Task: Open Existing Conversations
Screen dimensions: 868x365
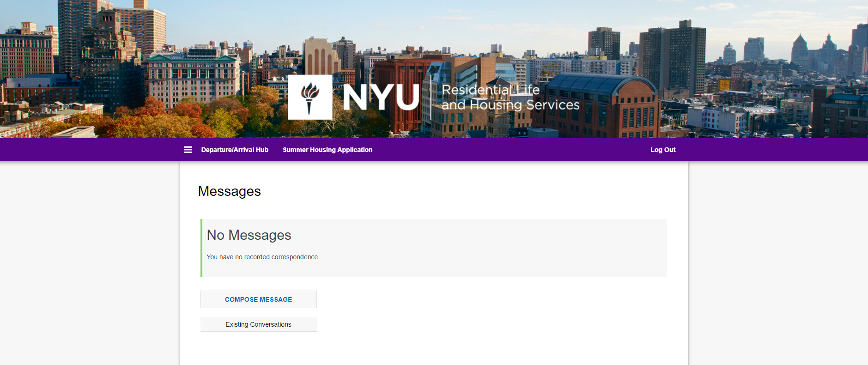Action: pyautogui.click(x=259, y=324)
